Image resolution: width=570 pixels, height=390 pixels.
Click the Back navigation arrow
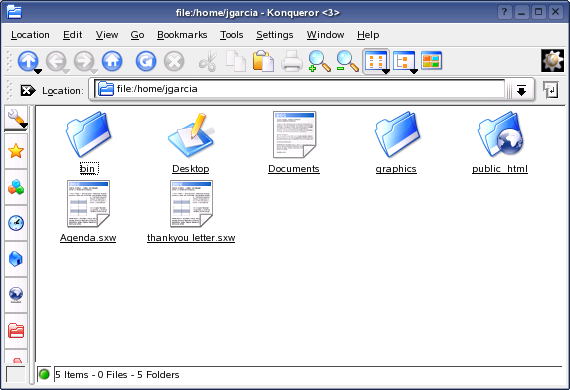(x=56, y=61)
